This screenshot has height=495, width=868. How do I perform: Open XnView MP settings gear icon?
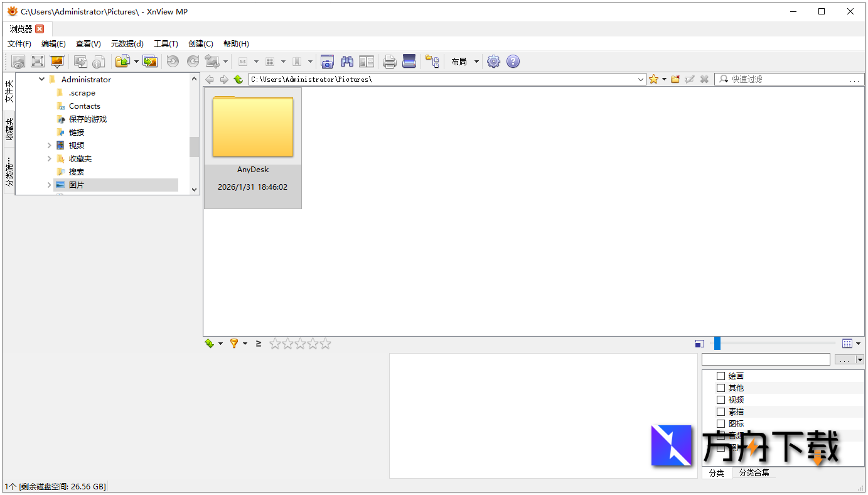pos(493,61)
